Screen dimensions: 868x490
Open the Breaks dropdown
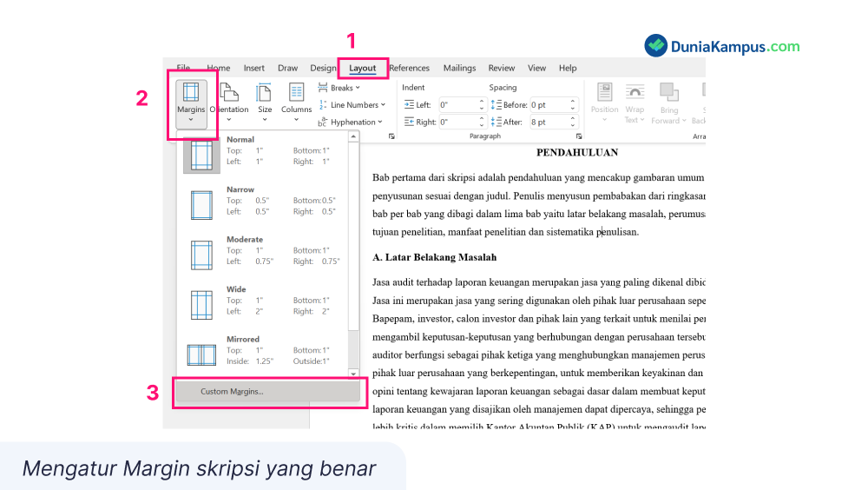339,88
